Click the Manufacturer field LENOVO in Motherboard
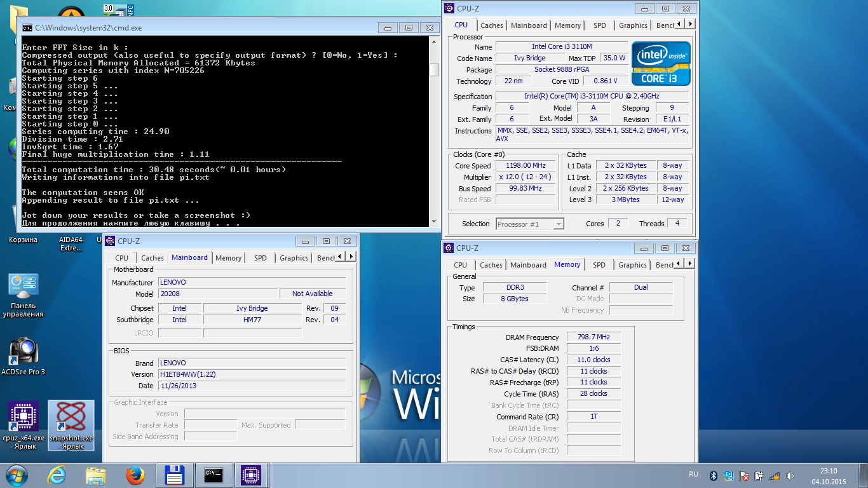The width and height of the screenshot is (868, 488). 252,282
